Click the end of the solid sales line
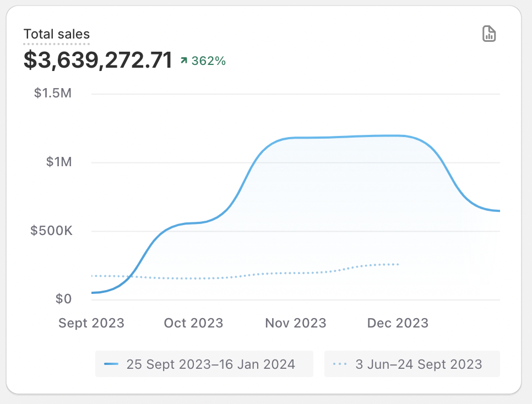The height and width of the screenshot is (404, 532). [x=498, y=211]
